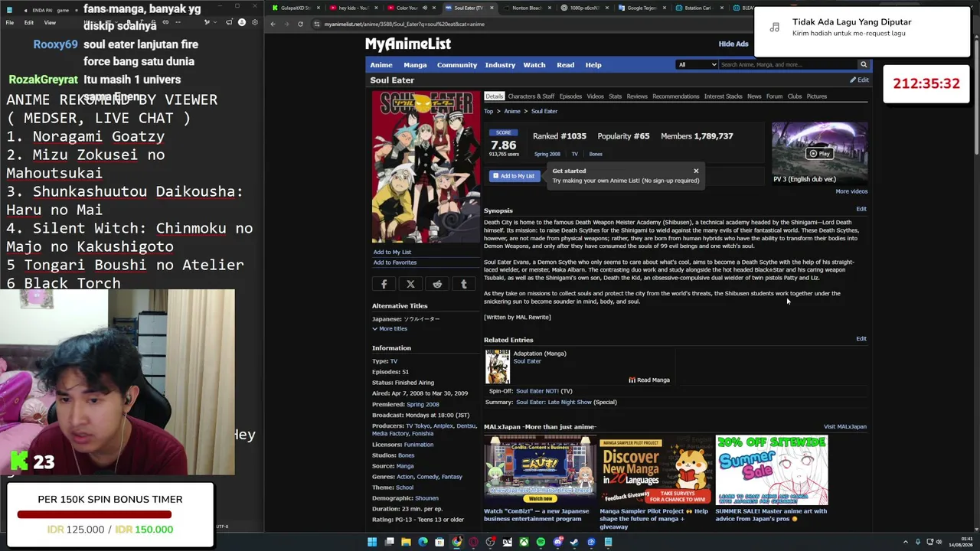Open the Read navigation menu
This screenshot has height=551, width=980.
[x=566, y=65]
